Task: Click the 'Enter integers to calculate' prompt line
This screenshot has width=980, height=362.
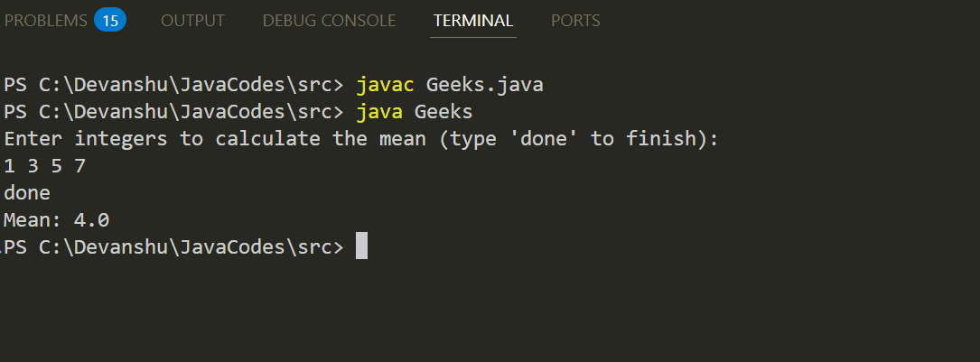Action: [362, 138]
